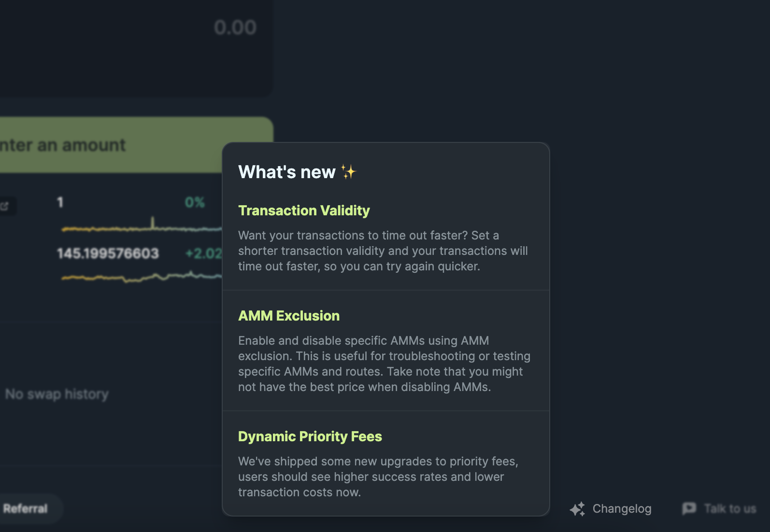Select the Dynamic Priority Fees heading
The width and height of the screenshot is (770, 532).
[310, 436]
